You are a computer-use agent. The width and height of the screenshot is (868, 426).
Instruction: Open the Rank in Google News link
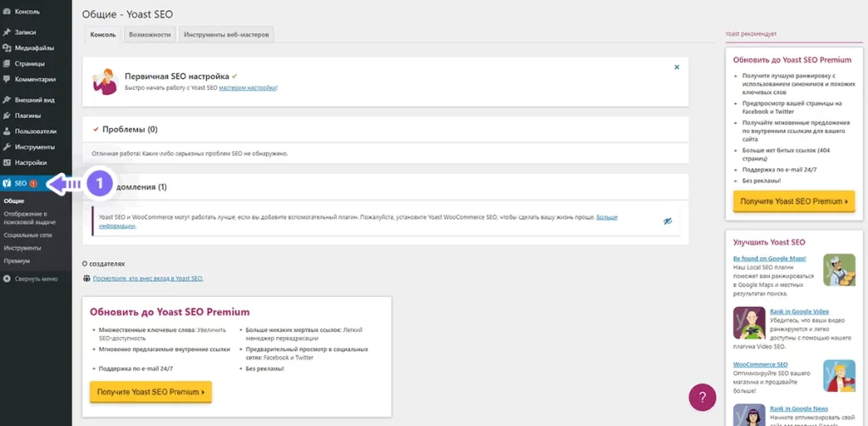click(x=799, y=408)
